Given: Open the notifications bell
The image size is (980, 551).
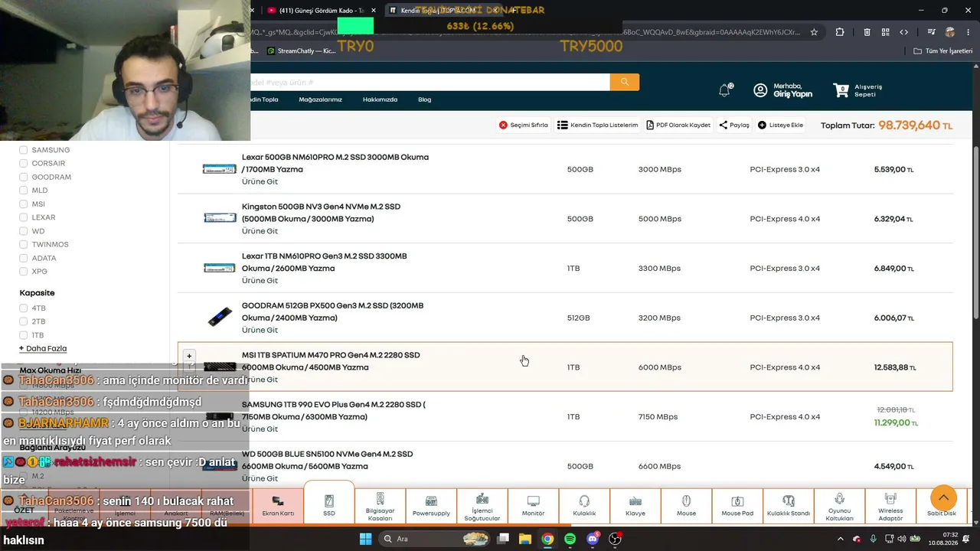Looking at the screenshot, I should [725, 90].
